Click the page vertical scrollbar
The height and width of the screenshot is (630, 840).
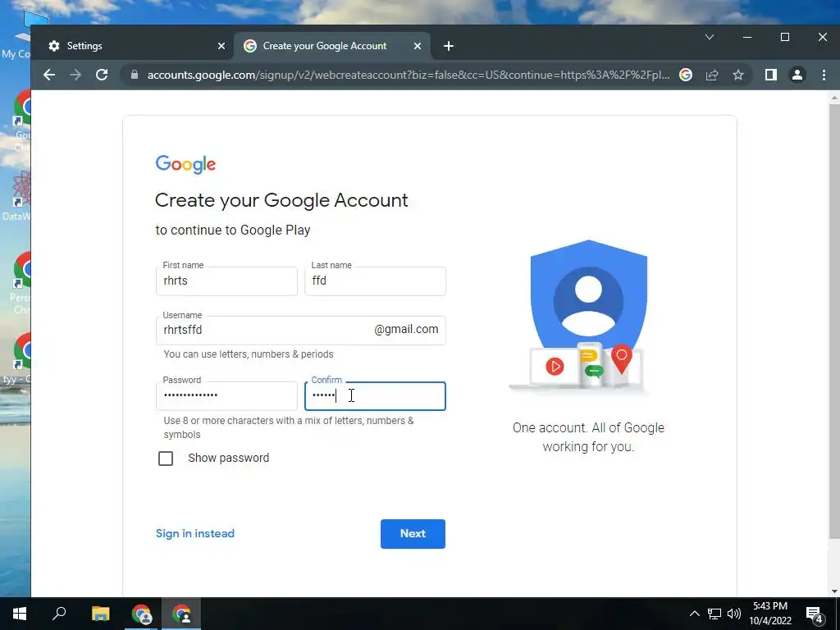pyautogui.click(x=834, y=322)
